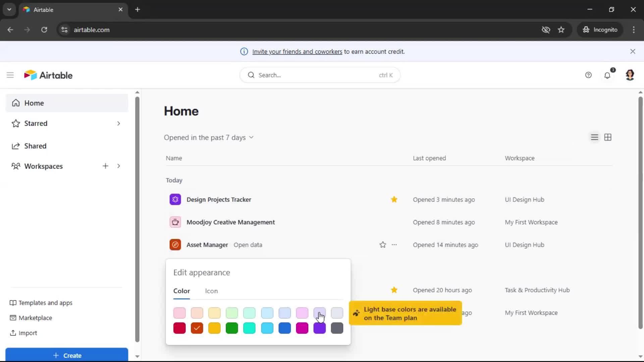This screenshot has width=644, height=362.
Task: Pick the dark gray base color
Action: click(337, 328)
